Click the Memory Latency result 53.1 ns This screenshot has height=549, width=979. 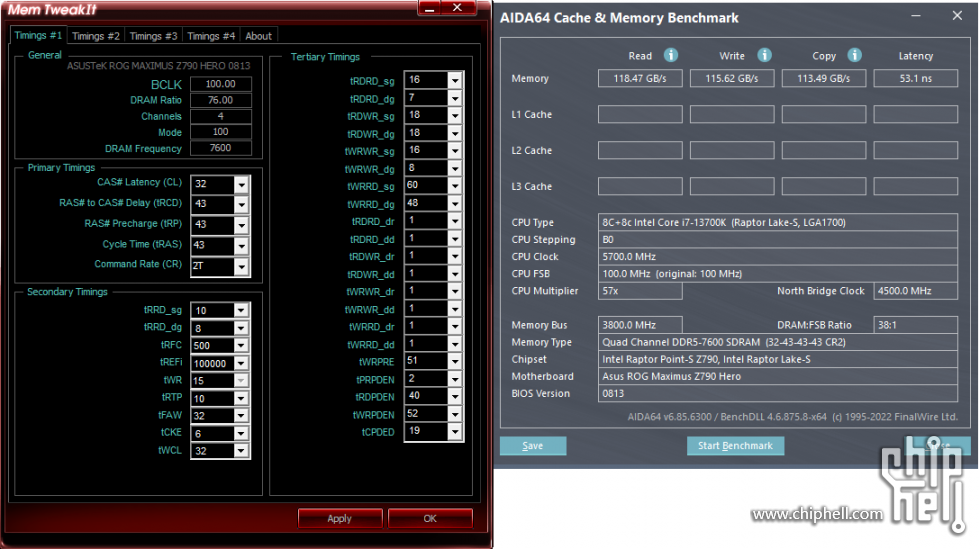click(915, 79)
